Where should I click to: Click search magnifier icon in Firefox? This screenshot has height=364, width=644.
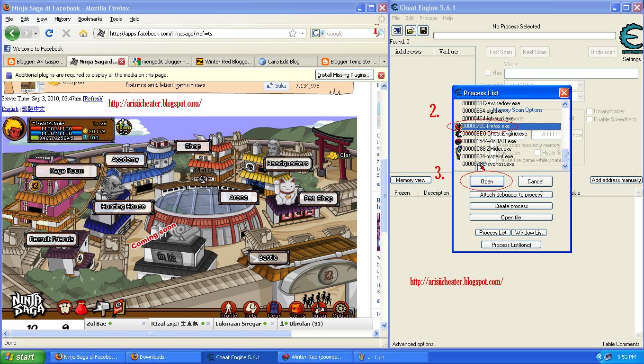pyautogui.click(x=380, y=33)
